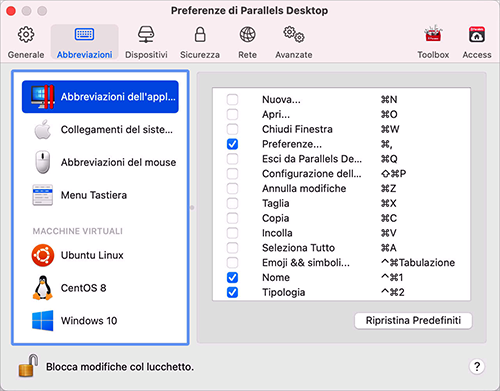Enable the Nuova... shortcut checkbox
The image size is (500, 391).
click(232, 99)
